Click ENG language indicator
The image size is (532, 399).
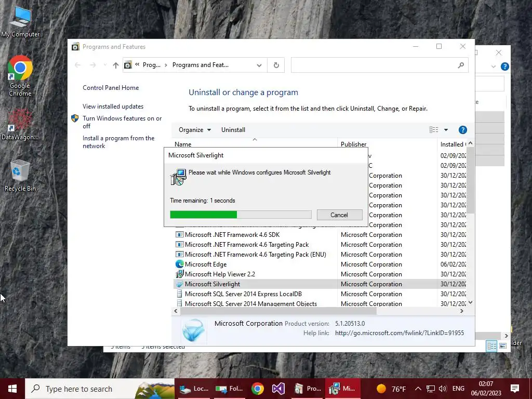tap(458, 389)
